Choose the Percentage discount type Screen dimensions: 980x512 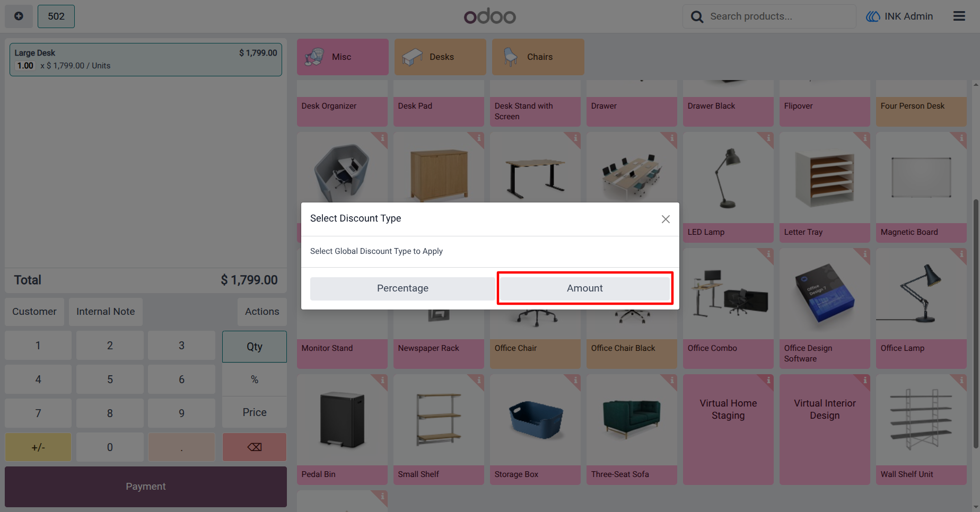click(402, 288)
